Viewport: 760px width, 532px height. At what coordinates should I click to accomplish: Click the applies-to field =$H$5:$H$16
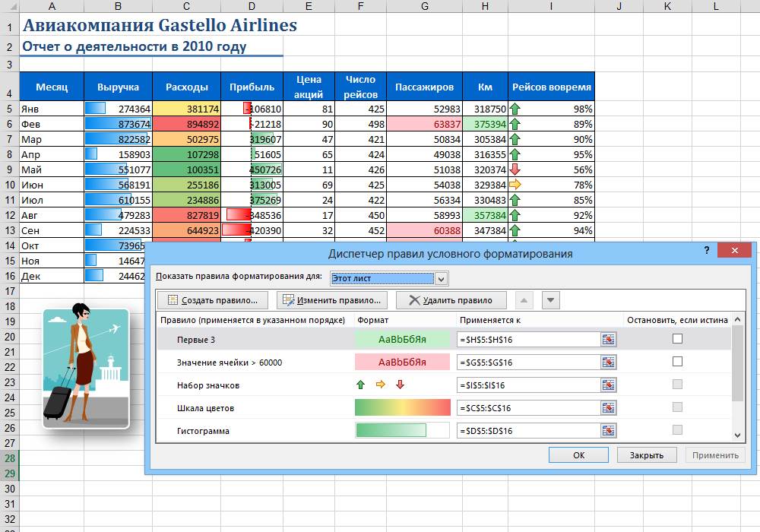529,340
